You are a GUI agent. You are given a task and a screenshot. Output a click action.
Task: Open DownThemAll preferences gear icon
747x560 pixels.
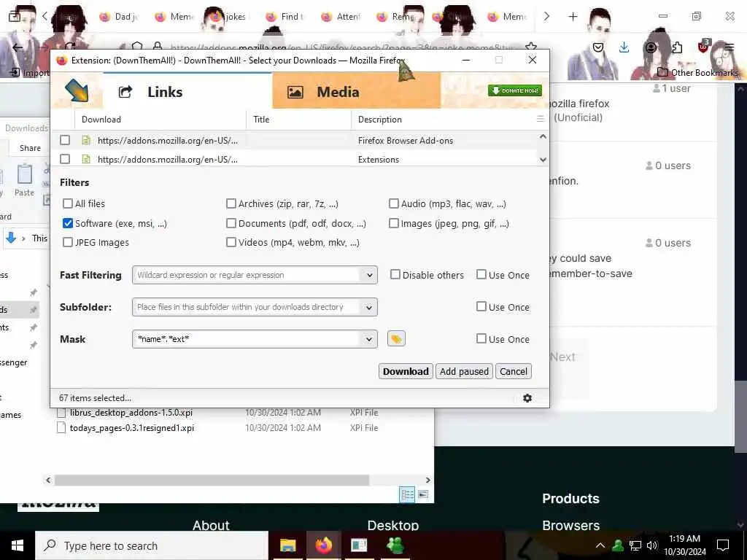point(527,398)
